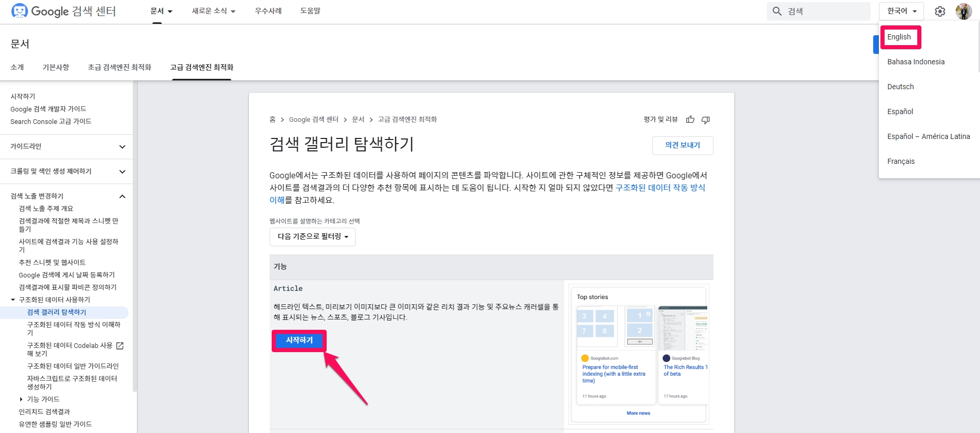Open 유연한 샘플링 일반 가이드 sidebar item
Viewport: 980px width, 433px height.
(55, 424)
